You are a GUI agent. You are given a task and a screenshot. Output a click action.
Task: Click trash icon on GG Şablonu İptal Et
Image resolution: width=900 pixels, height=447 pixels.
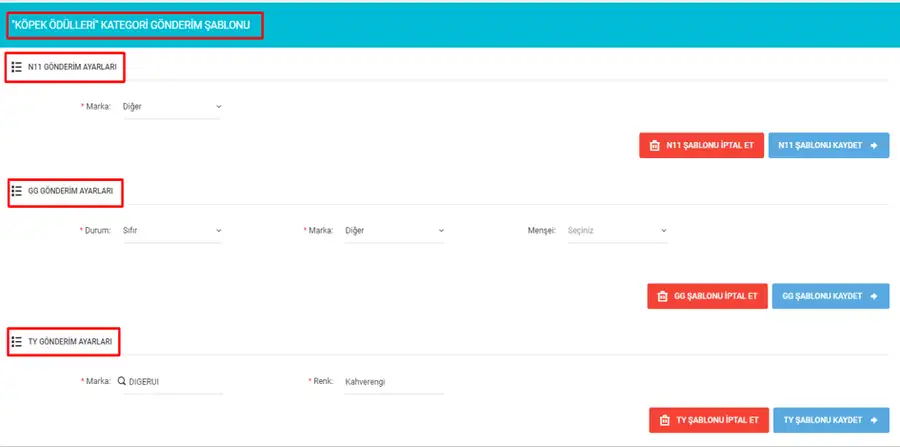(x=662, y=297)
